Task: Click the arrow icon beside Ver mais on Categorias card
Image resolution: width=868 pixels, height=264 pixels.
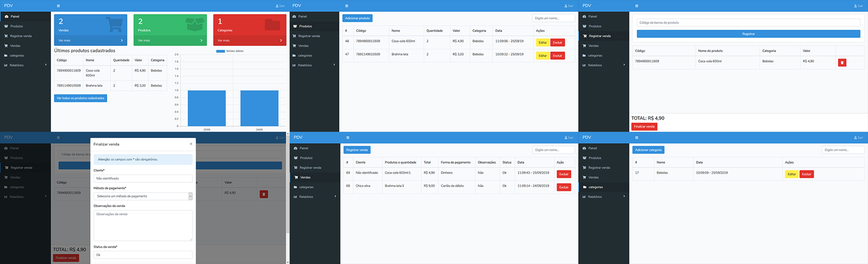Action: tap(281, 40)
